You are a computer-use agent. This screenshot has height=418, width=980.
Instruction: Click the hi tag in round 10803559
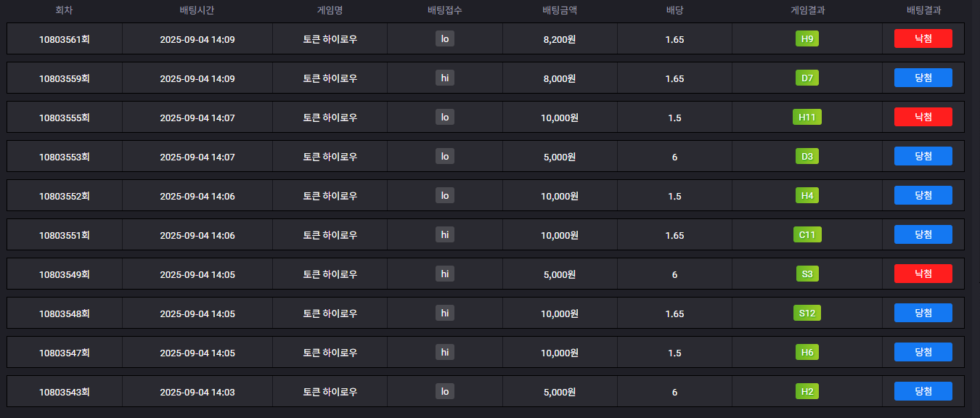click(445, 78)
